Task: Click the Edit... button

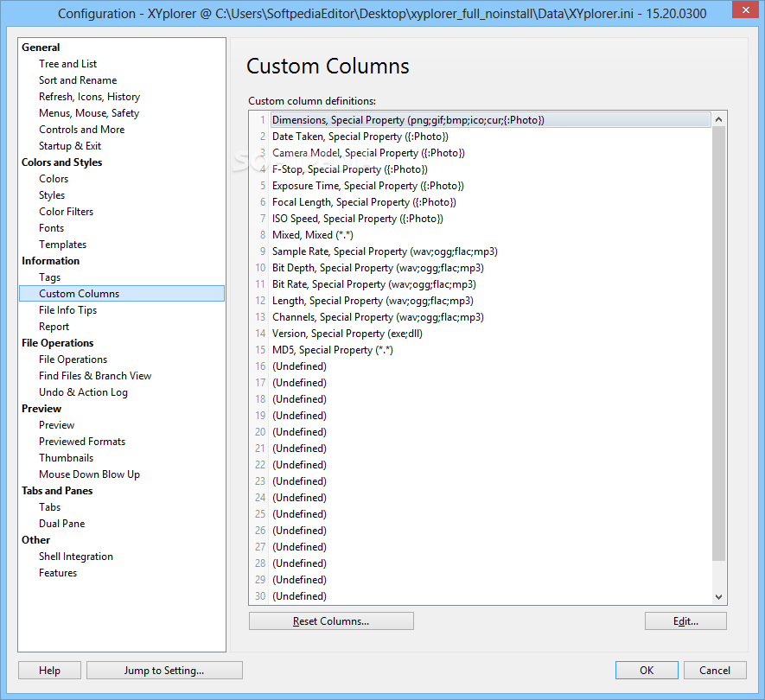Action: [x=685, y=621]
